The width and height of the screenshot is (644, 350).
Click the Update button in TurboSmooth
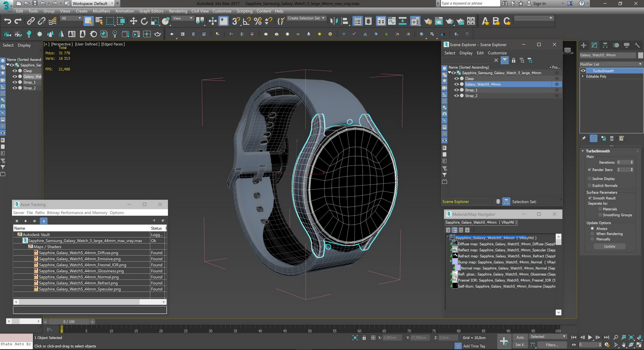609,247
